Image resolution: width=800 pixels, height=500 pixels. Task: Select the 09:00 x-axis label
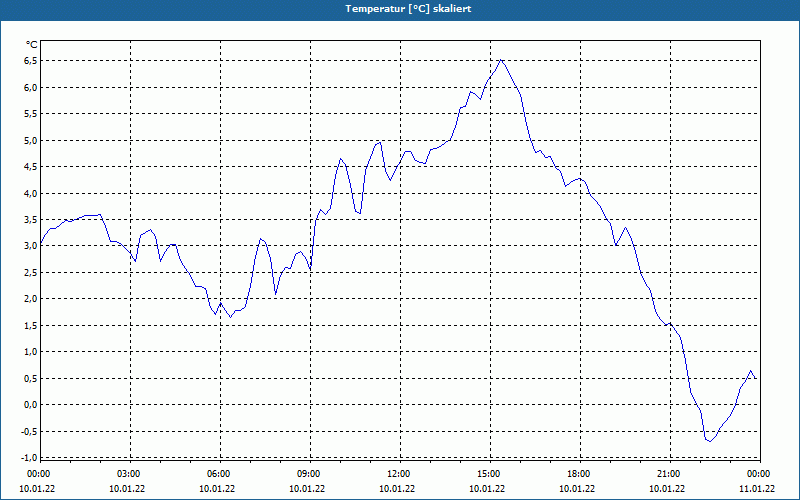pos(311,474)
